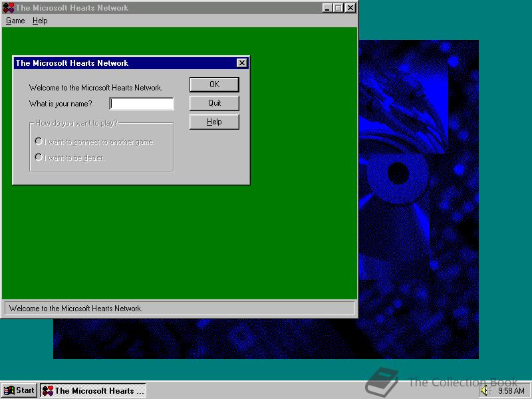Click status bar text 'Welcome to the Microsoft Hearts Network.'
This screenshot has width=532, height=399.
click(76, 309)
